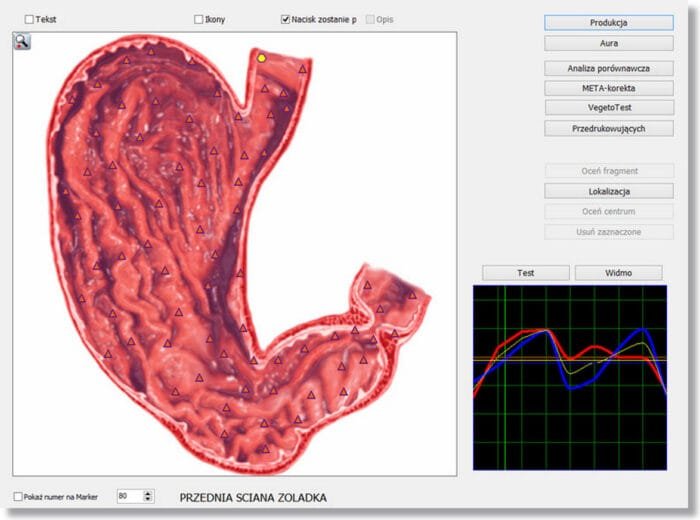700x520 pixels.
Task: Switch to the Widmo view
Action: [x=618, y=273]
